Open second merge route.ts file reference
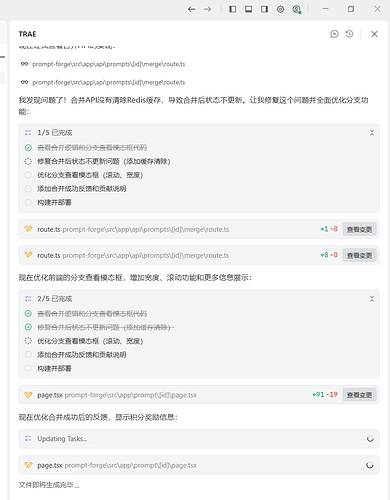The width and height of the screenshot is (390, 500). [109, 82]
